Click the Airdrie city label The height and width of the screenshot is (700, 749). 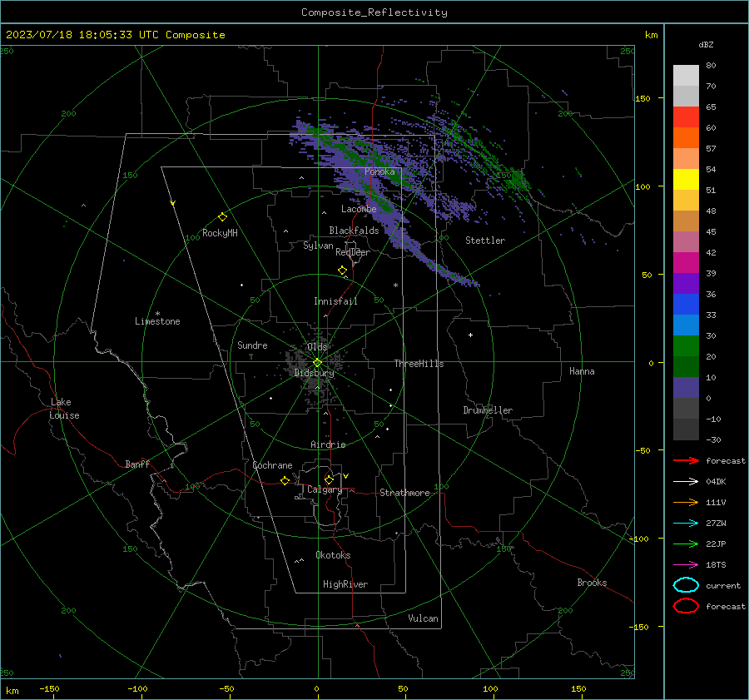click(x=328, y=444)
